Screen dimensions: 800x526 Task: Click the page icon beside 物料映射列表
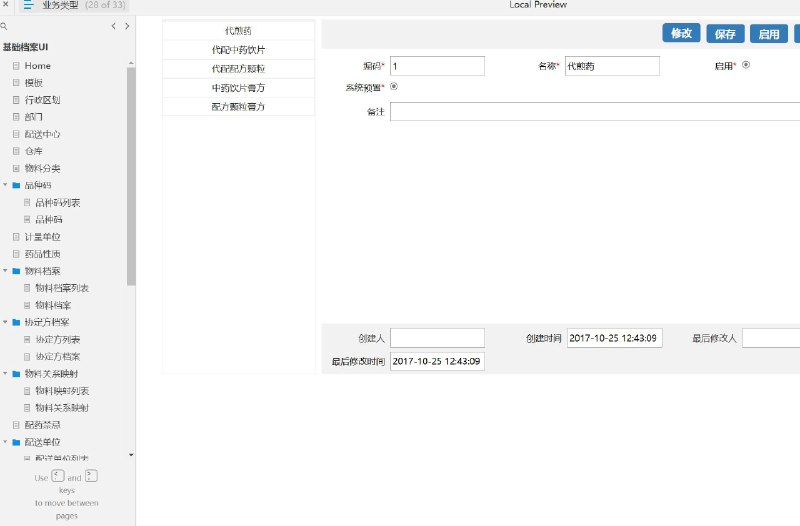click(x=27, y=391)
